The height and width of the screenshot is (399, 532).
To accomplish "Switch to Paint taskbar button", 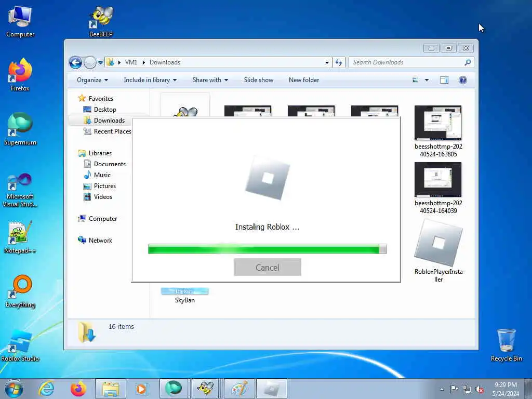I will point(239,389).
